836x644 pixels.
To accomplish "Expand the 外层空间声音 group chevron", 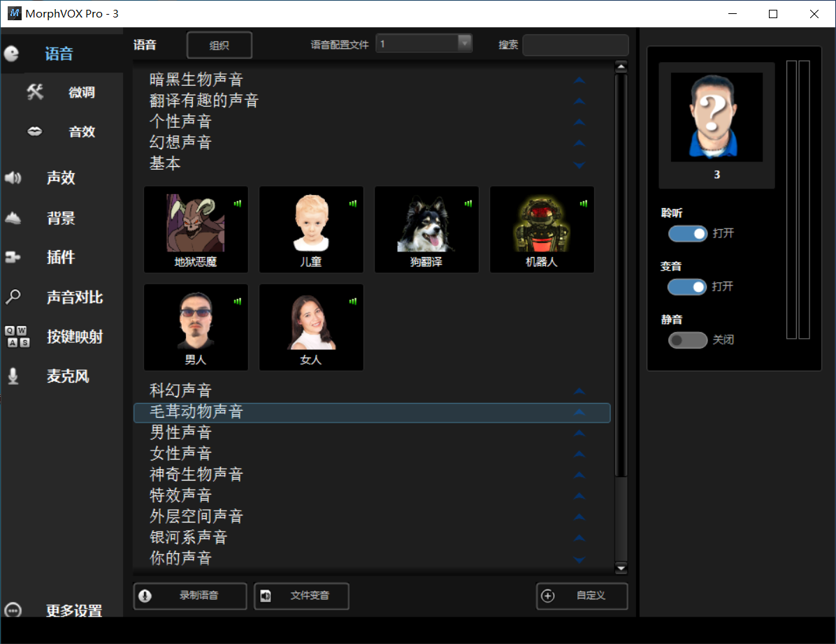I will [579, 517].
